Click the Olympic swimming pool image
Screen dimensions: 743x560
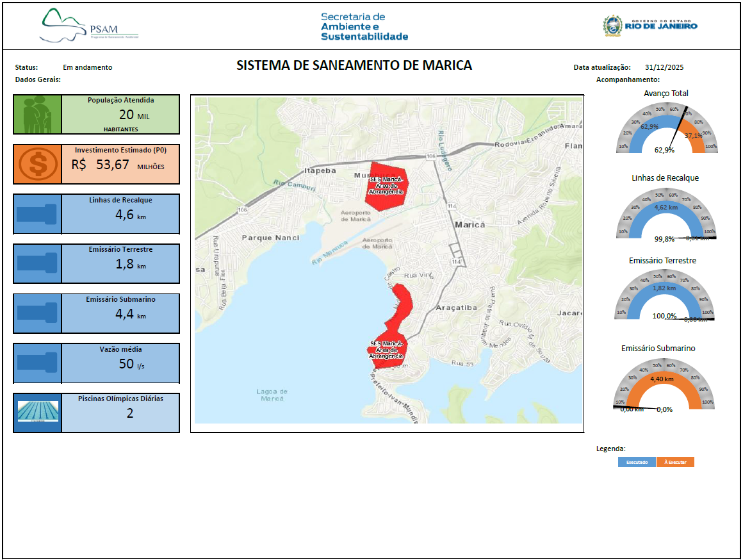coord(37,412)
